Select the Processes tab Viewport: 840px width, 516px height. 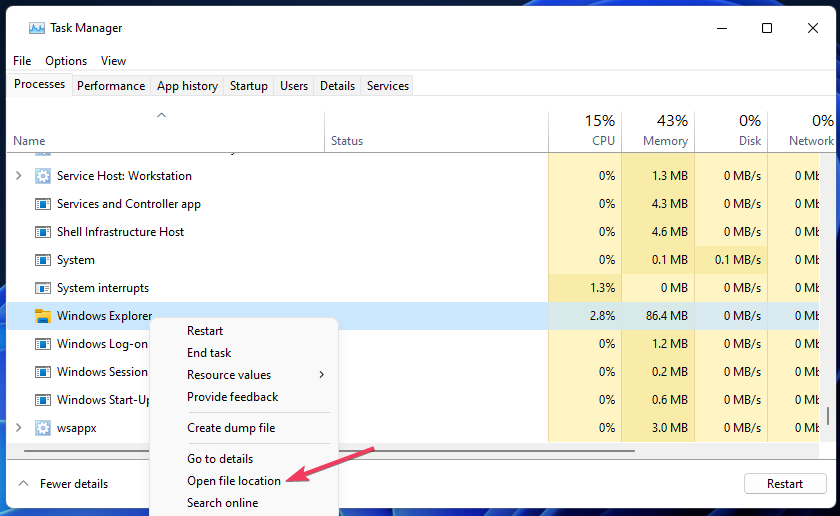pyautogui.click(x=39, y=85)
